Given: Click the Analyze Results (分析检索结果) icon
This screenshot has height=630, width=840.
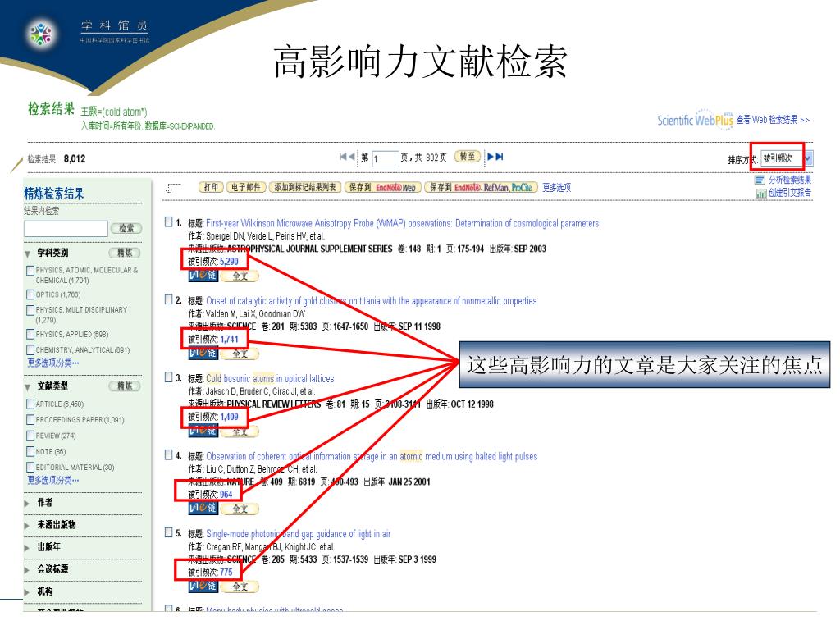Looking at the screenshot, I should point(760,180).
